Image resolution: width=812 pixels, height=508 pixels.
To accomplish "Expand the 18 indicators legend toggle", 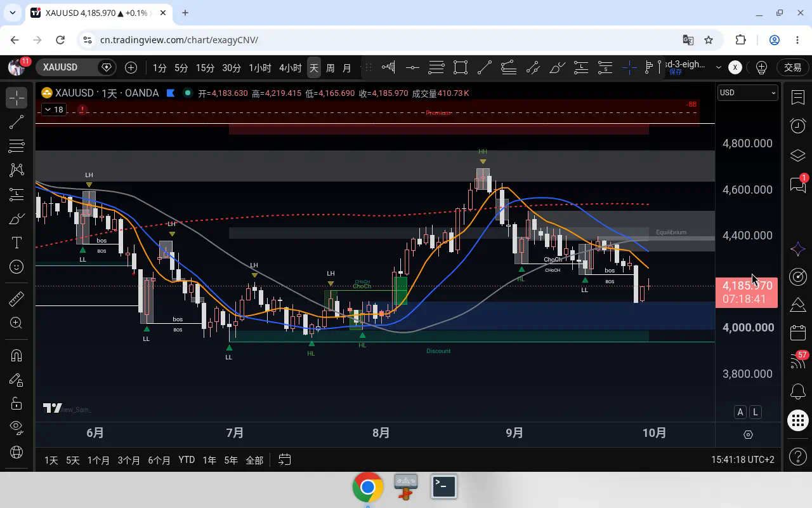I will [x=53, y=110].
